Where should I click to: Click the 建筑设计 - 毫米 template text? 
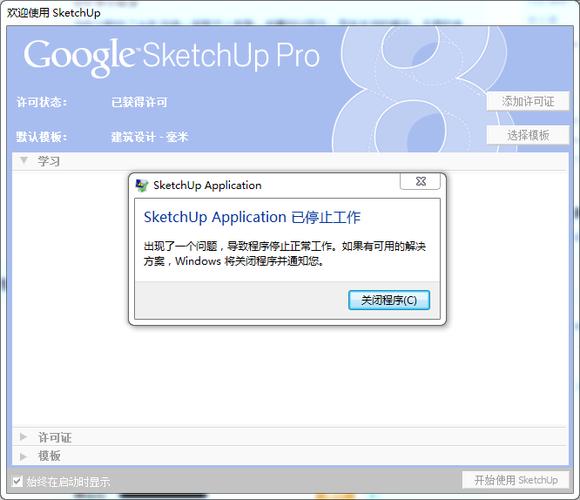point(149,137)
